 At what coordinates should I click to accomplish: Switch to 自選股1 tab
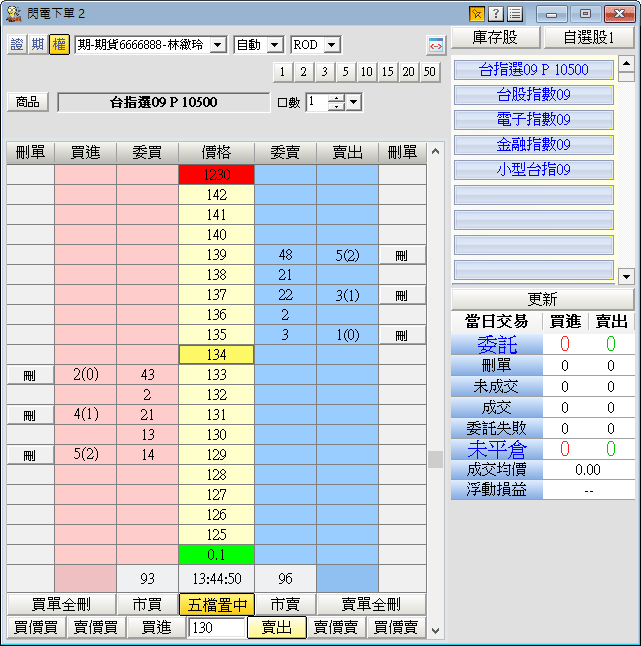coord(589,38)
